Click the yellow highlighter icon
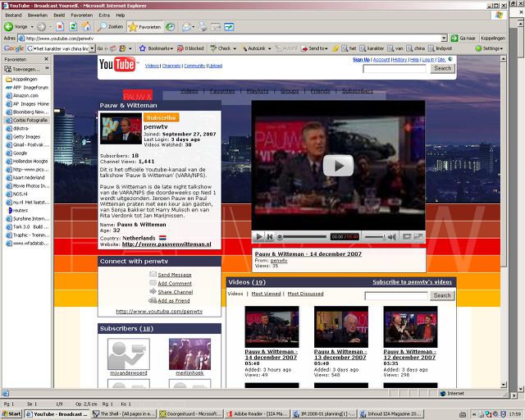525x420 pixels. pyautogui.click(x=336, y=48)
